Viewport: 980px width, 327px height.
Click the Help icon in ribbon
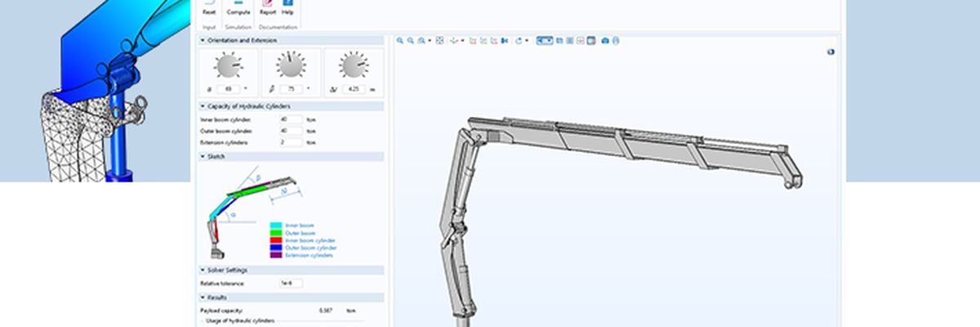[x=287, y=9]
